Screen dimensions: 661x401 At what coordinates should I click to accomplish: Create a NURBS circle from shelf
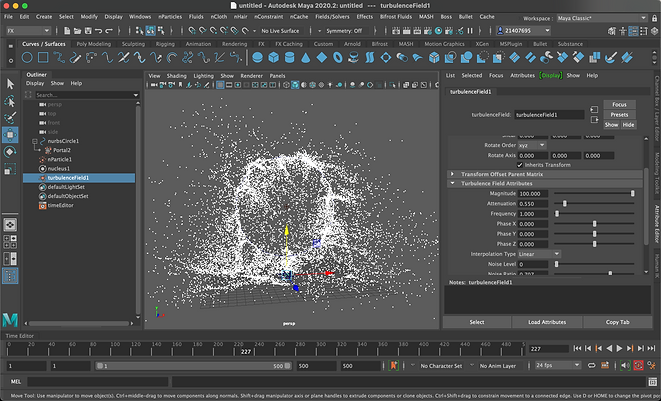click(27, 58)
